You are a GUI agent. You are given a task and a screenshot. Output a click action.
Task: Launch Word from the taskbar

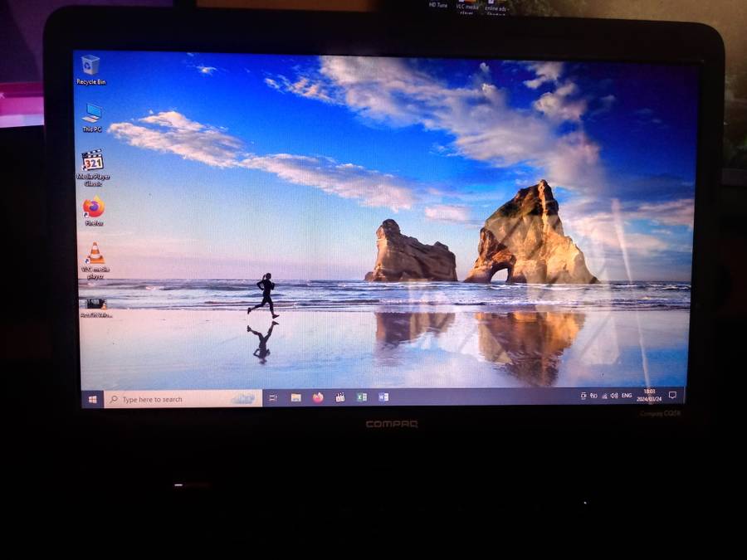pyautogui.click(x=383, y=397)
